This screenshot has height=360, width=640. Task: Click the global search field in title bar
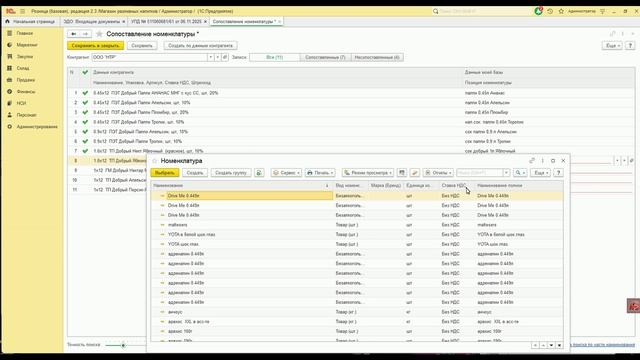484,11
